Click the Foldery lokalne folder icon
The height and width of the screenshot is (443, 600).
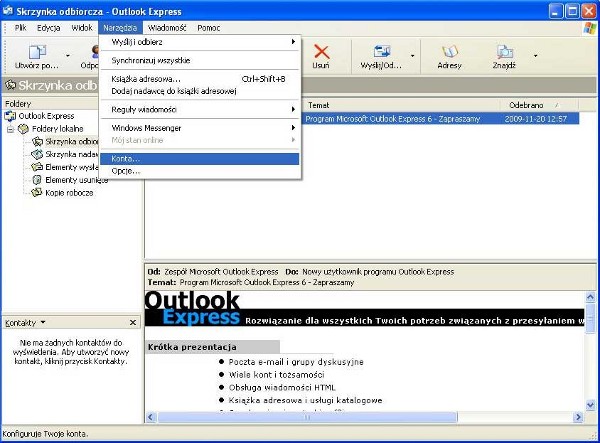tap(24, 129)
